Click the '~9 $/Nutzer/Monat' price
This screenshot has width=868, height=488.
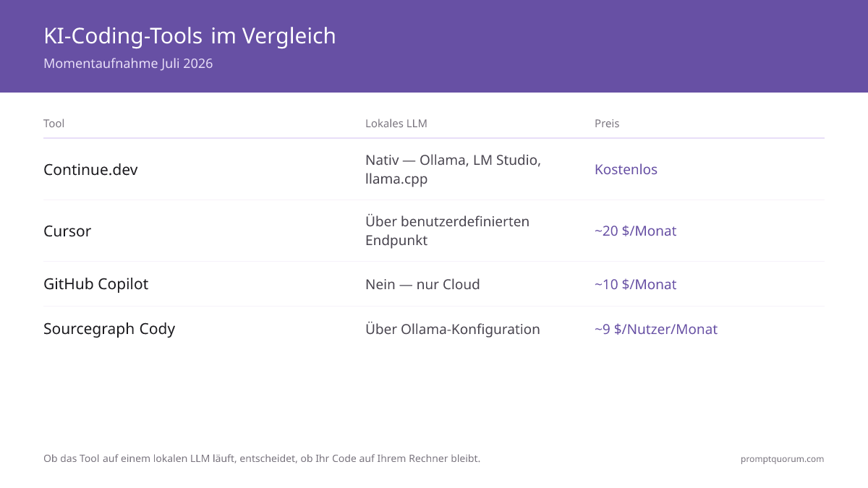click(656, 330)
